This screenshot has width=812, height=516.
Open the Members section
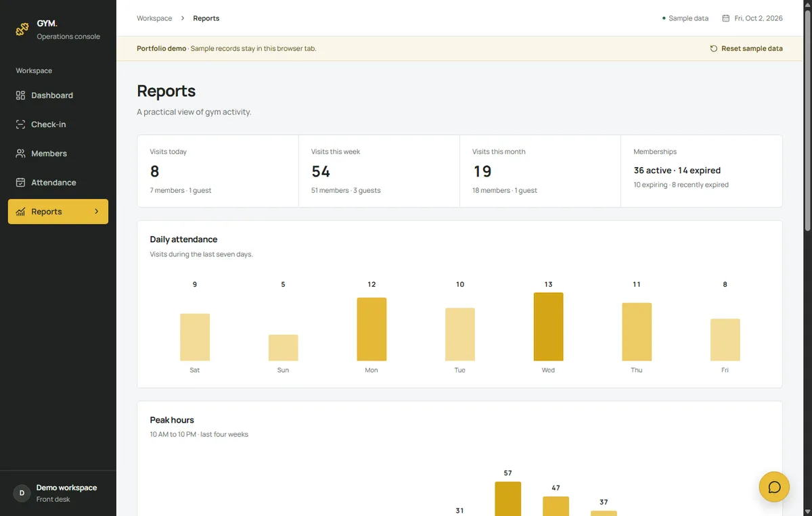coord(58,154)
